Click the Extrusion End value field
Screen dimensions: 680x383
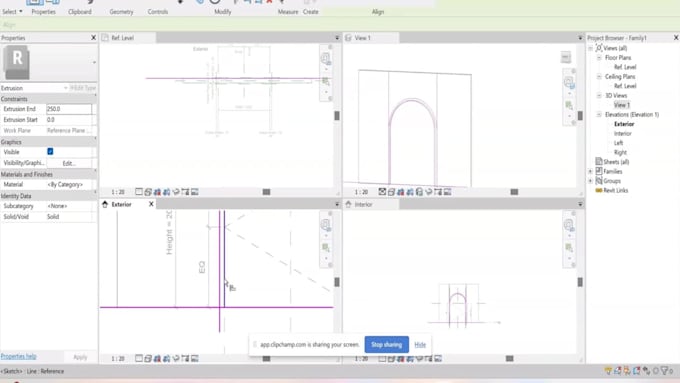(x=69, y=109)
